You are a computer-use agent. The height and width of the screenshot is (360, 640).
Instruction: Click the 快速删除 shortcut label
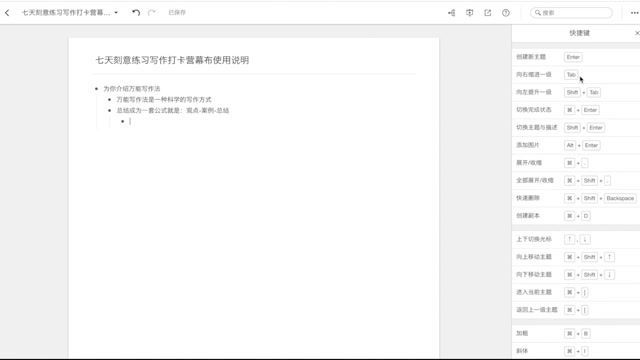(528, 198)
